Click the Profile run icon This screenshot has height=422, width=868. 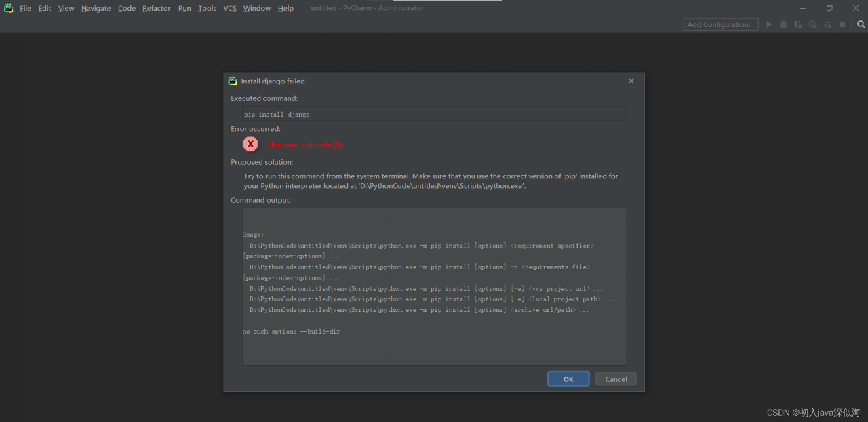tap(812, 24)
